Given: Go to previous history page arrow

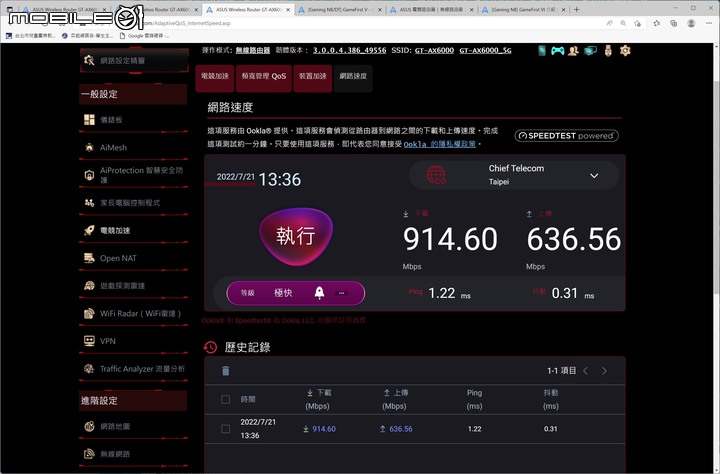Looking at the screenshot, I should [x=585, y=371].
